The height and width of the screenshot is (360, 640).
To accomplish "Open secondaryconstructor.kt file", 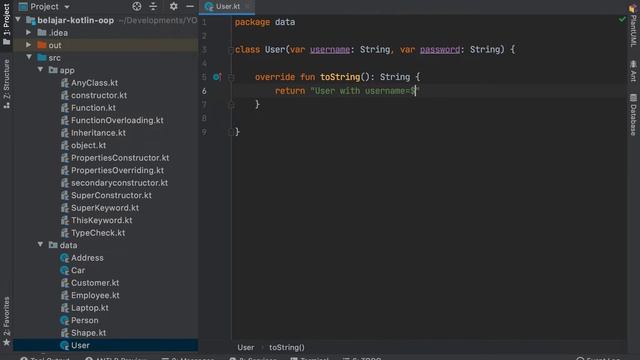I will pos(119,183).
